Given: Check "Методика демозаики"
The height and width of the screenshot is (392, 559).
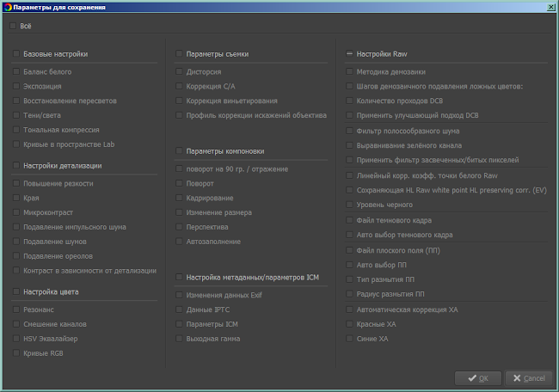Looking at the screenshot, I should click(x=349, y=71).
